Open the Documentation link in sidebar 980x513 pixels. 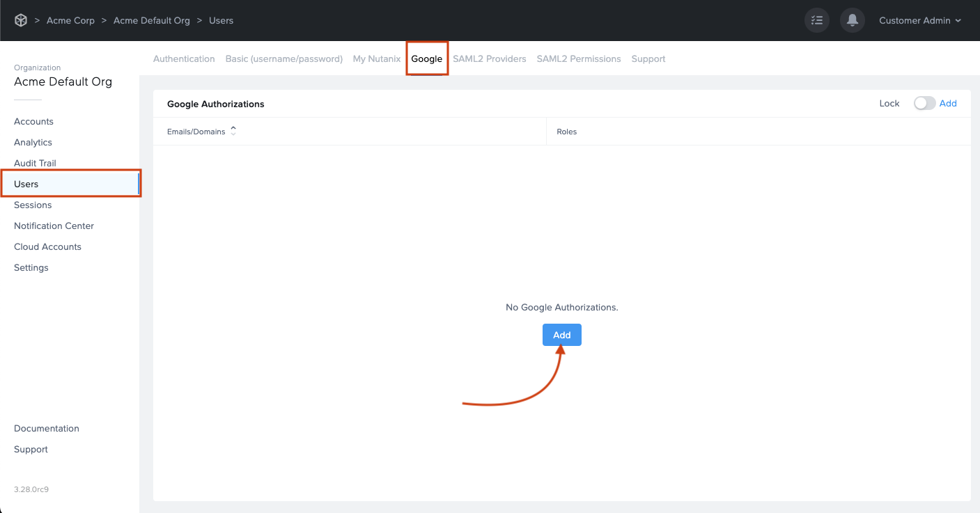pyautogui.click(x=47, y=428)
